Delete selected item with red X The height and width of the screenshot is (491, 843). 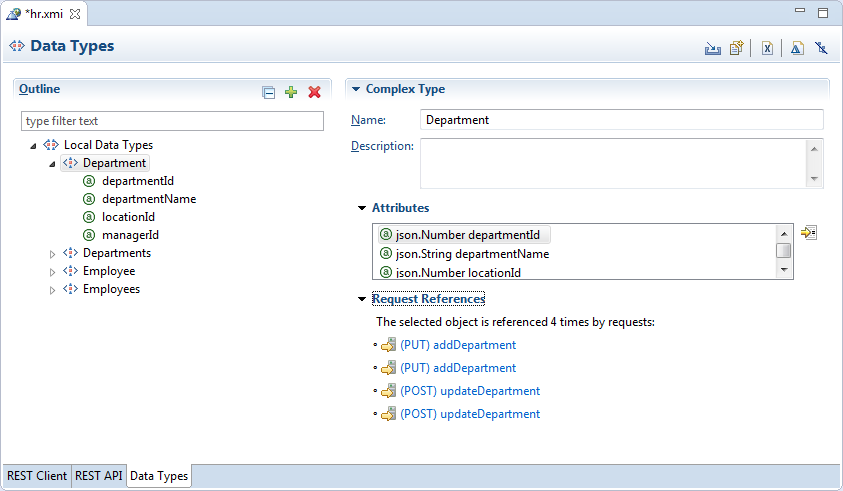click(x=315, y=92)
